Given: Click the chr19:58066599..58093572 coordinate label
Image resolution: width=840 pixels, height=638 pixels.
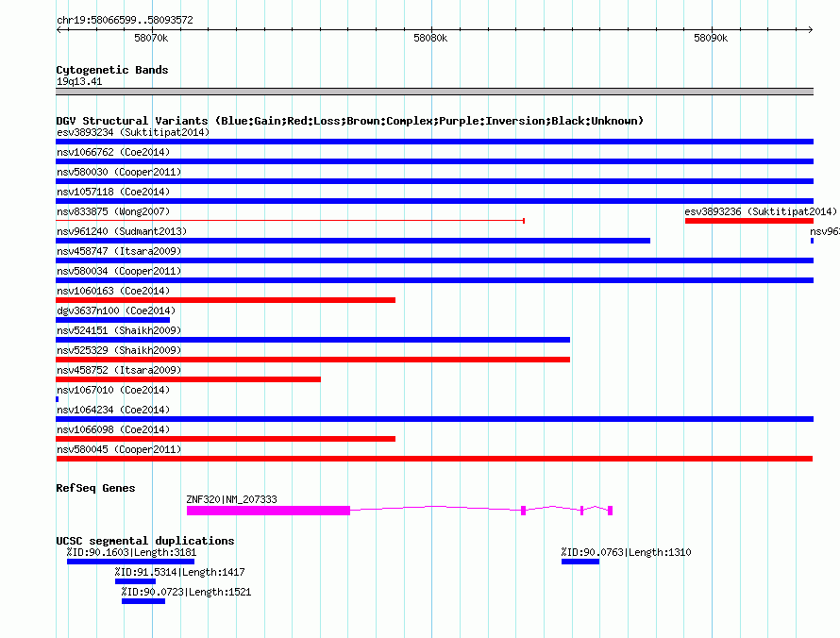Looking at the screenshot, I should coord(125,20).
